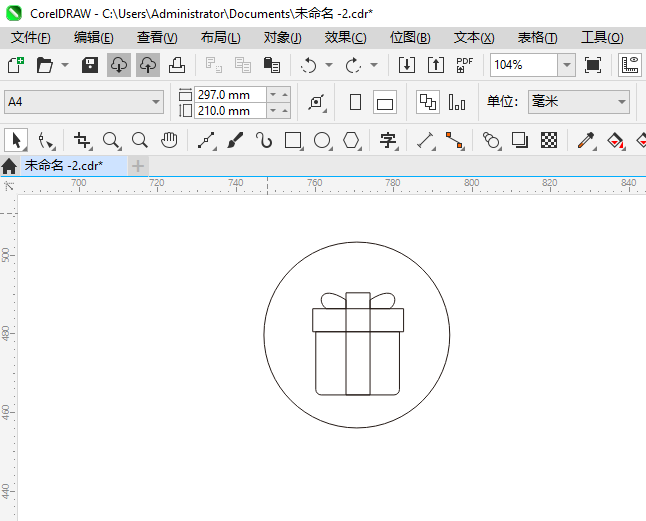Expand the zoom level dropdown
Image resolution: width=646 pixels, height=521 pixels.
pyautogui.click(x=566, y=65)
